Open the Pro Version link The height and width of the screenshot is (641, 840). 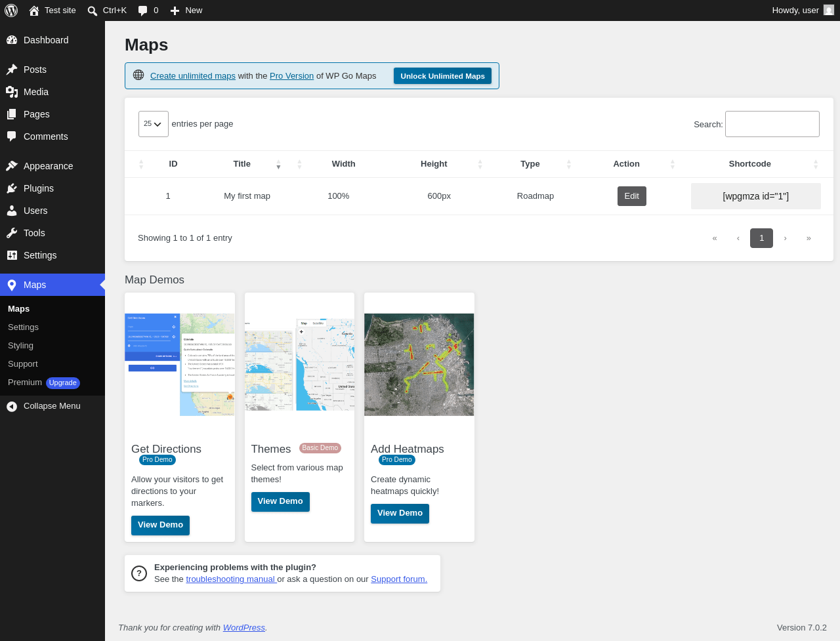(x=291, y=76)
